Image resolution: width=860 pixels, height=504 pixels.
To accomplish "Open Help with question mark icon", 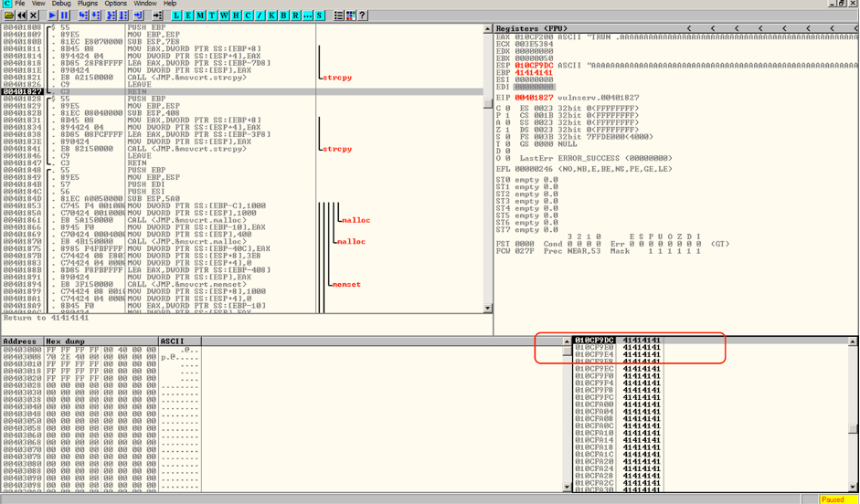I will point(362,16).
